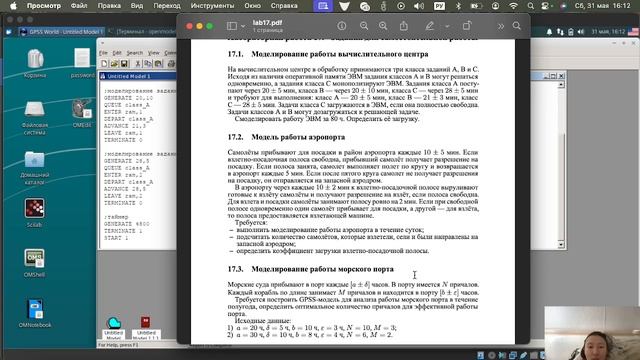Open the sound volume menu bar icon
This screenshot has height=360, width=640.
(418, 6)
